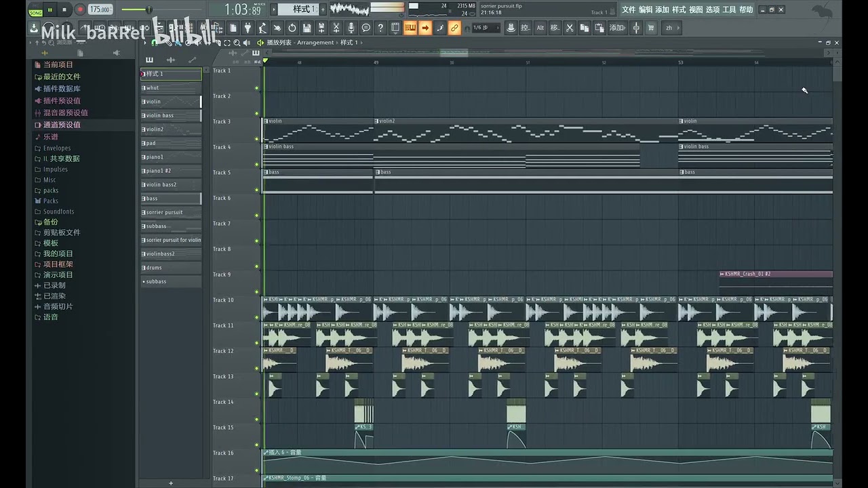Open the 编辑 menu

point(646,9)
